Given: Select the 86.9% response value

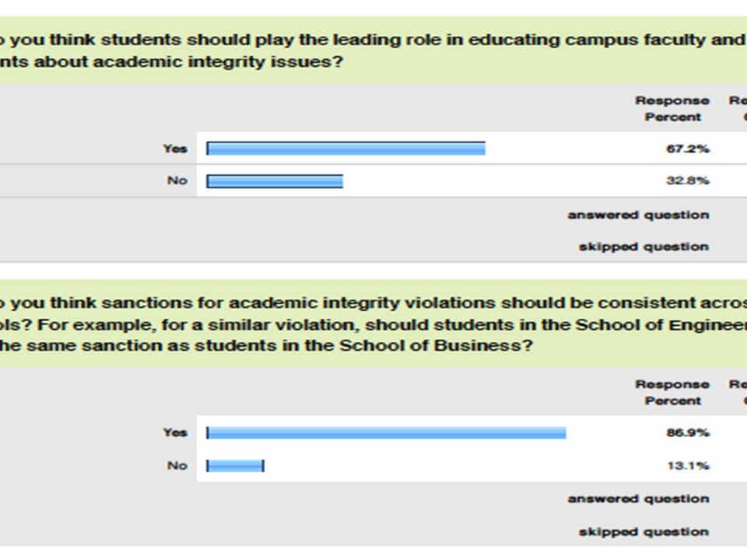Looking at the screenshot, I should (687, 432).
